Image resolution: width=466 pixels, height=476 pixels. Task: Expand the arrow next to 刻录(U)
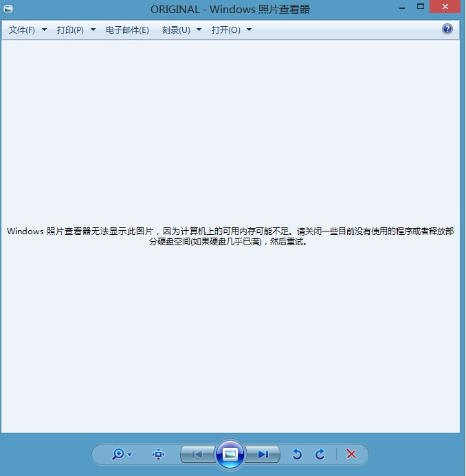point(199,30)
